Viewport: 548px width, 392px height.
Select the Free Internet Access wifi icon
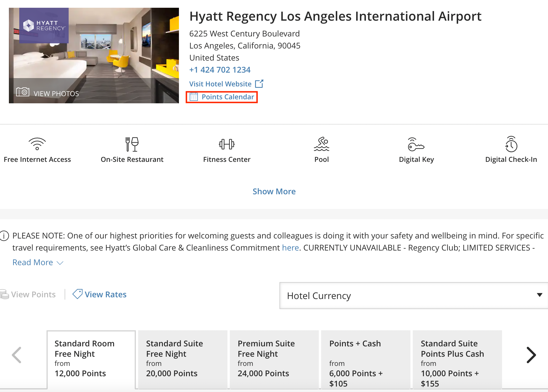tap(37, 144)
